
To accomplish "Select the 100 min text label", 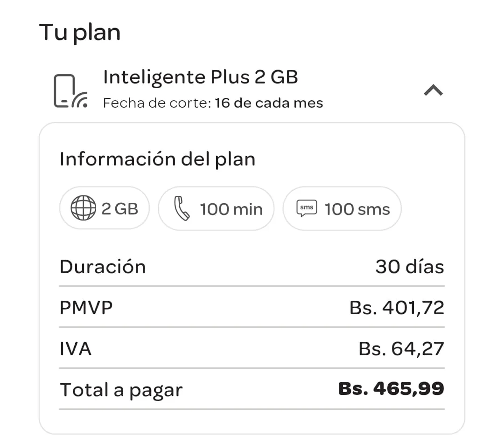I will [231, 209].
